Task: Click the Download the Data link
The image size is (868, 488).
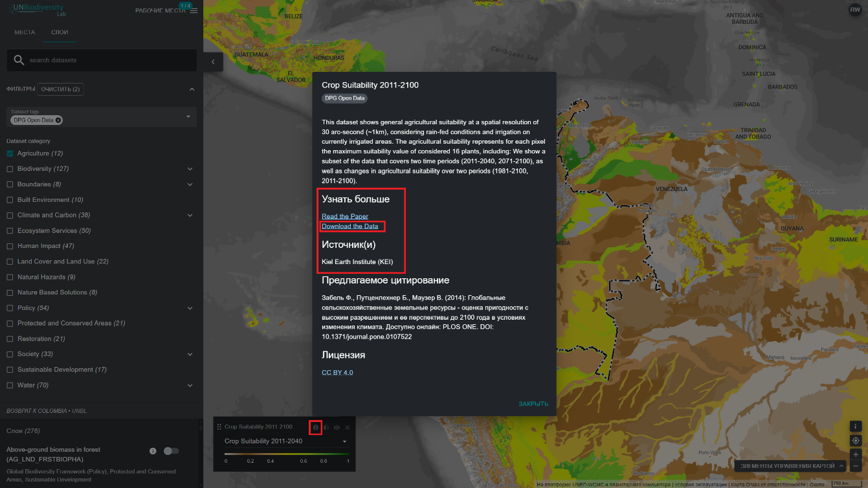Action: pyautogui.click(x=350, y=227)
